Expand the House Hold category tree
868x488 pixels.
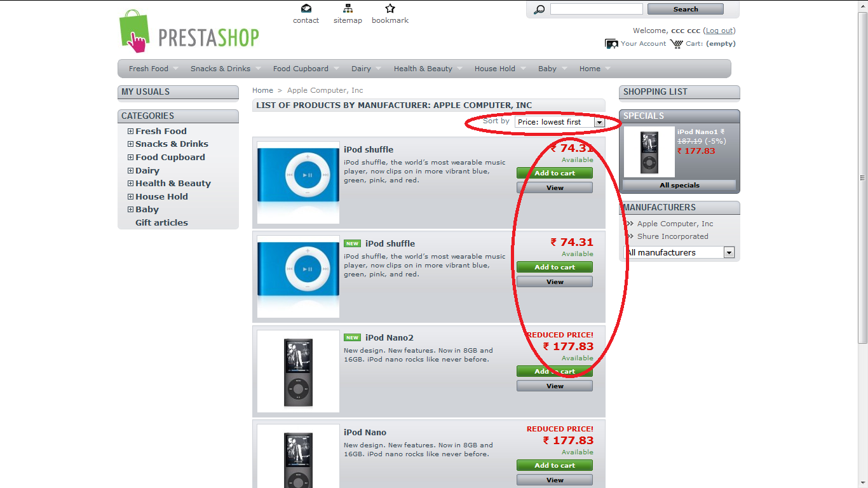click(x=130, y=197)
